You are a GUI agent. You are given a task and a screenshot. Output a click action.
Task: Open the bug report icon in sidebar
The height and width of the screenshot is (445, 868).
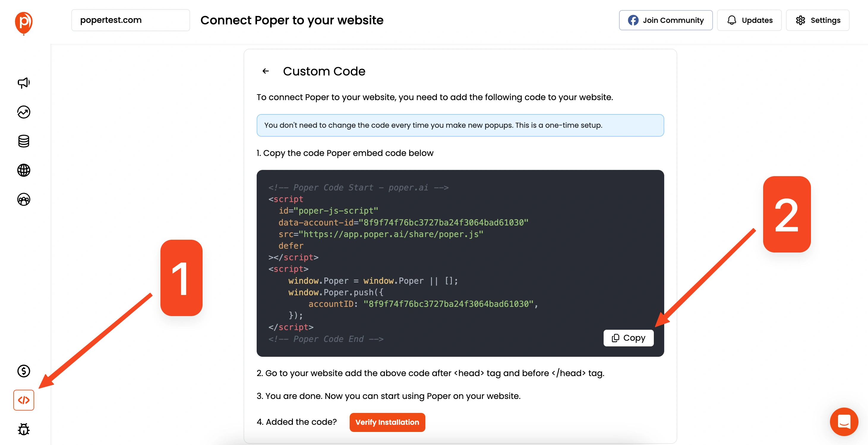click(23, 429)
